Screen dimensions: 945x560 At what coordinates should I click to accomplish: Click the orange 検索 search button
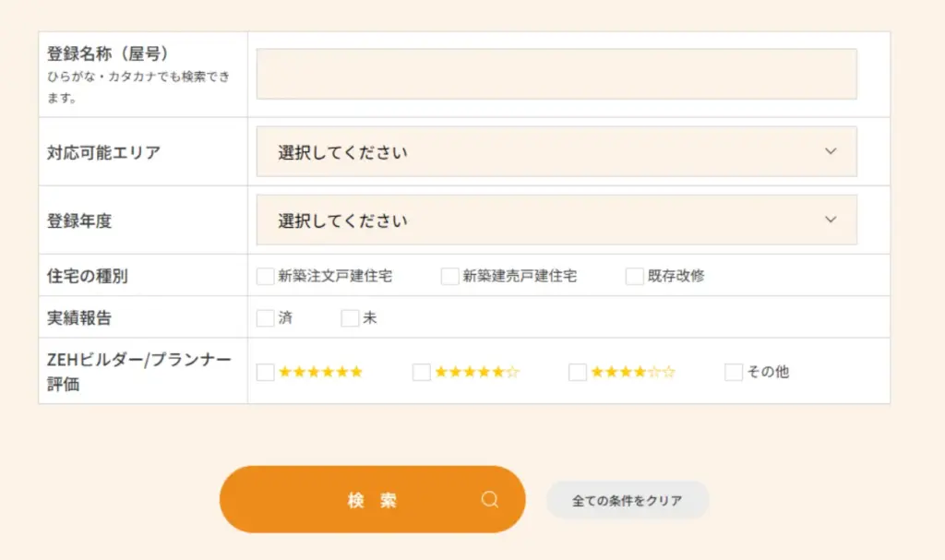tap(373, 499)
